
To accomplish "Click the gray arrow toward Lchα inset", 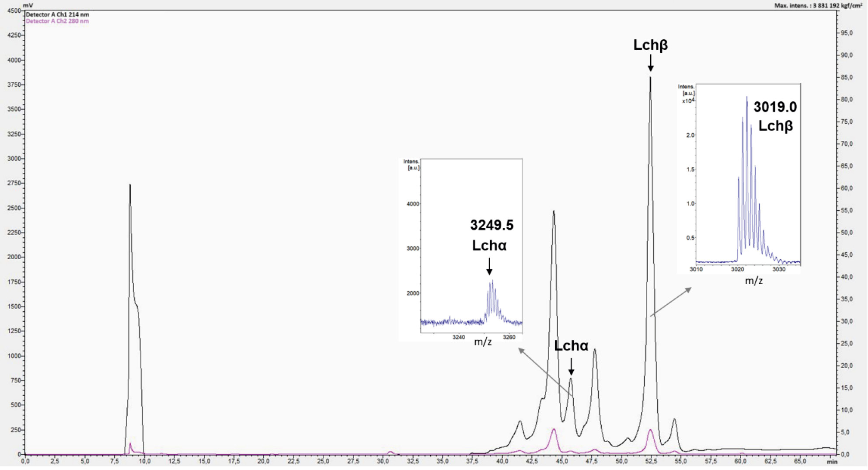I will coord(545,372).
